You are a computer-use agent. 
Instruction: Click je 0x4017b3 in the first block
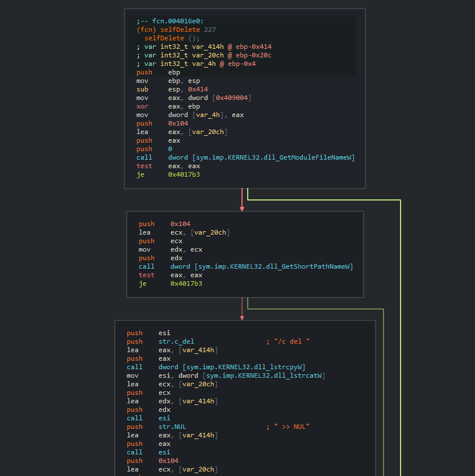point(168,174)
